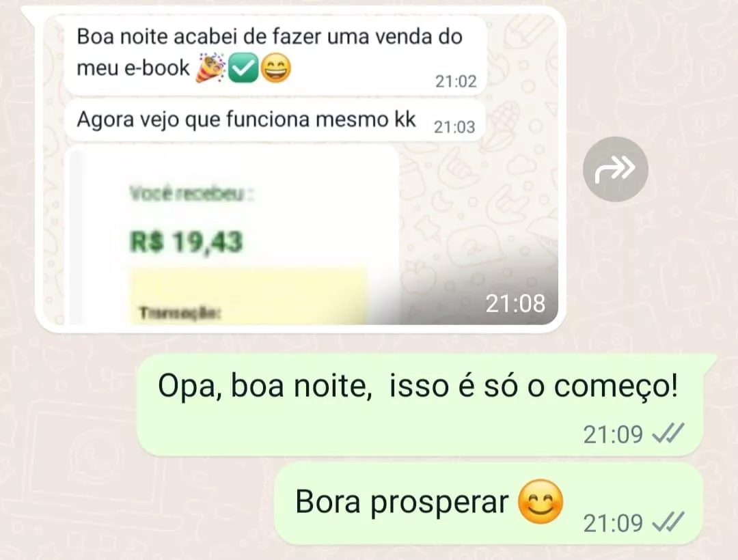Tap the 21:03 message timestamp
Image resolution: width=738 pixels, height=560 pixels.
tap(454, 127)
